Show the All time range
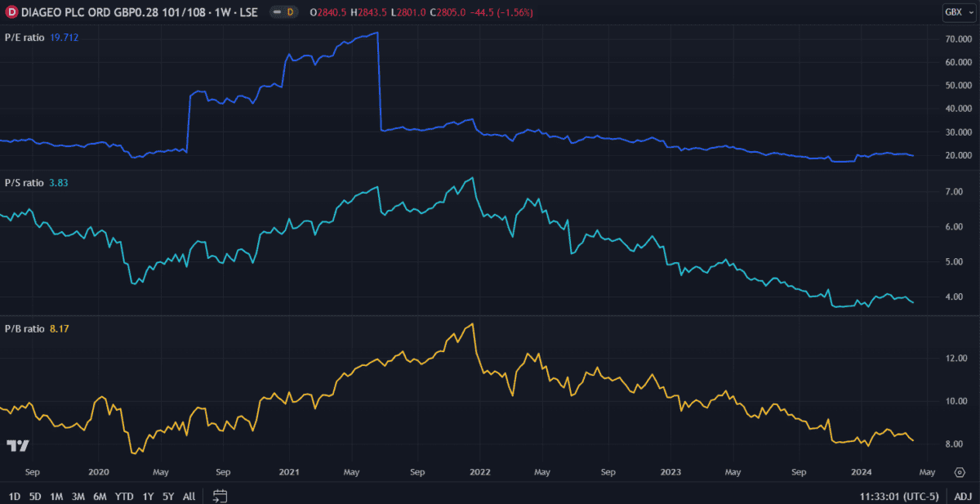Image resolution: width=980 pixels, height=504 pixels. pos(189,496)
